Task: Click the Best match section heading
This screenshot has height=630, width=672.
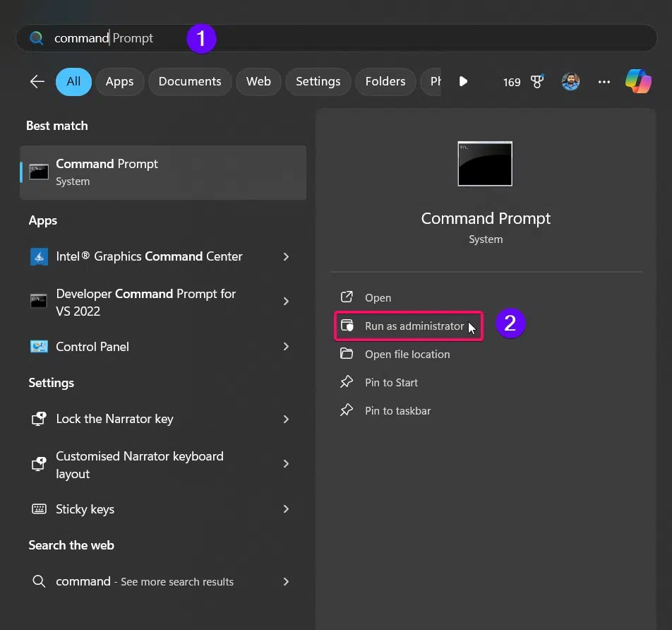Action: click(57, 126)
